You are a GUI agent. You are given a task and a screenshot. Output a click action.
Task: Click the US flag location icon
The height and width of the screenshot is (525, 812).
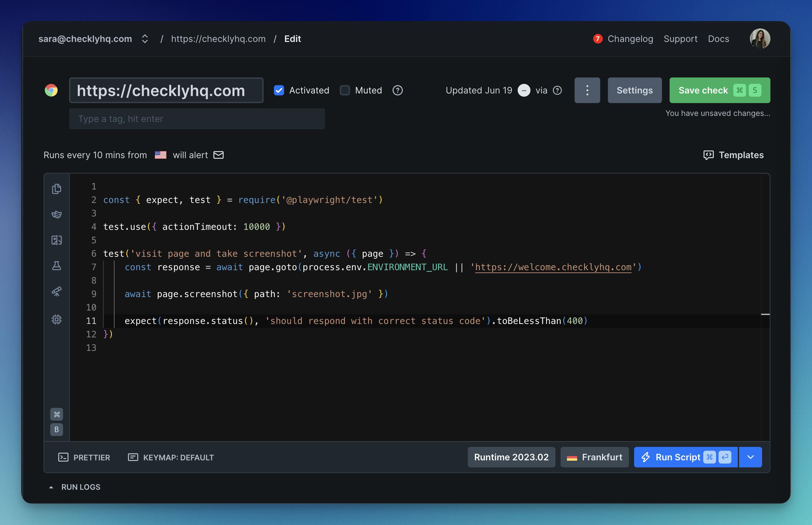tap(160, 155)
